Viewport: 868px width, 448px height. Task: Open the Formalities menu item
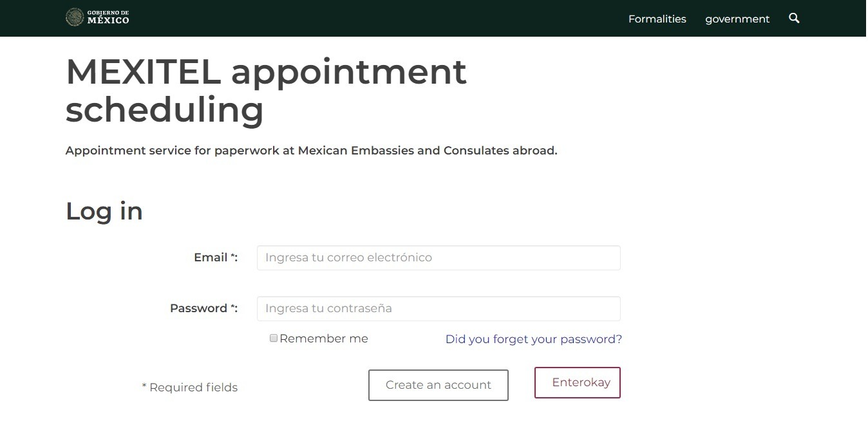coord(657,19)
